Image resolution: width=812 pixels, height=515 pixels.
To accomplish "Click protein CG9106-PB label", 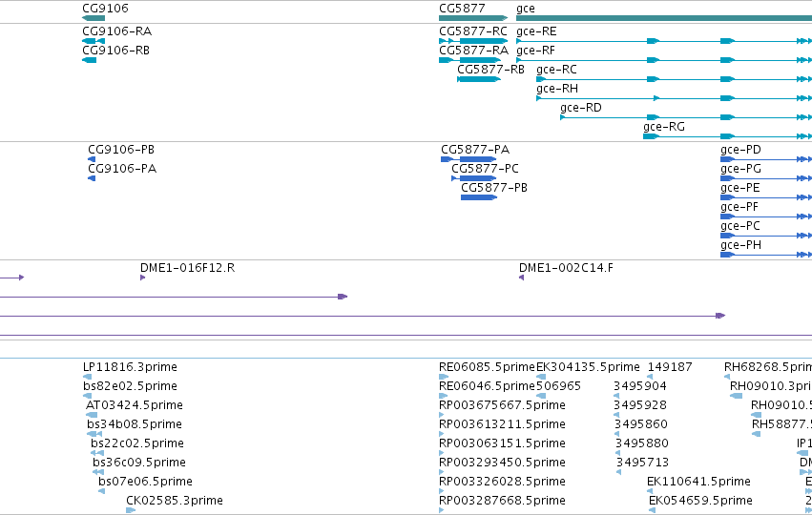I will 121,150.
